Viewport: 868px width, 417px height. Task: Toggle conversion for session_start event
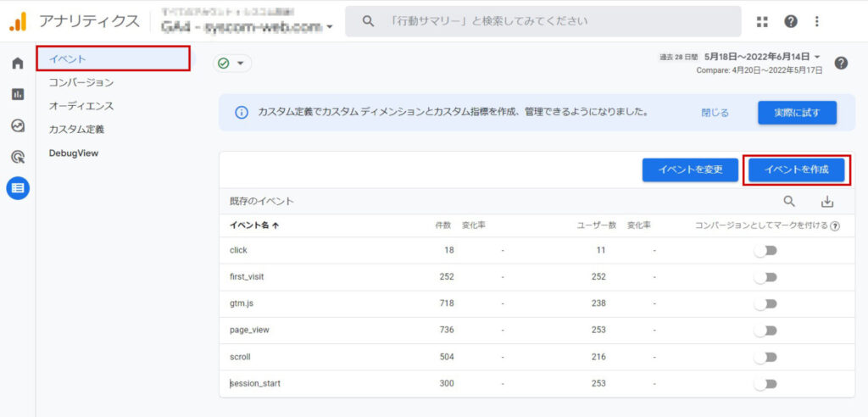point(766,384)
